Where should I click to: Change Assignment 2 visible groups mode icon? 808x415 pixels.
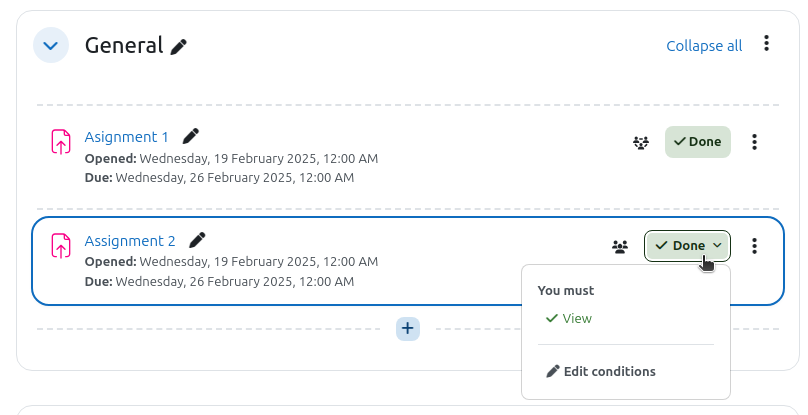click(x=620, y=246)
